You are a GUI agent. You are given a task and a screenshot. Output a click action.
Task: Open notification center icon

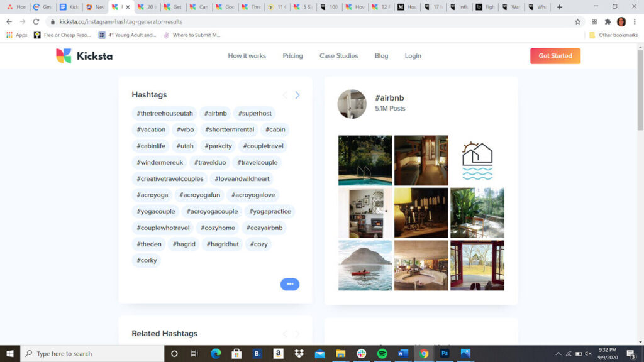[x=631, y=353]
